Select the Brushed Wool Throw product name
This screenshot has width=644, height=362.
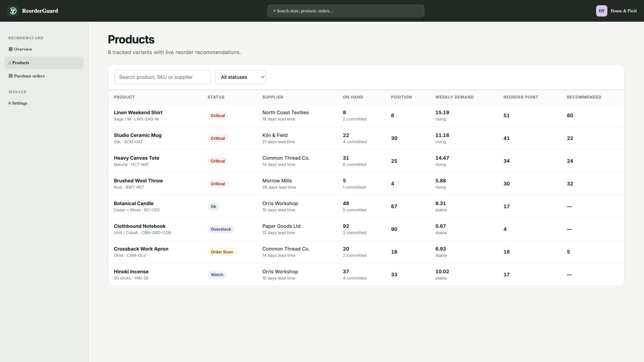pos(138,181)
